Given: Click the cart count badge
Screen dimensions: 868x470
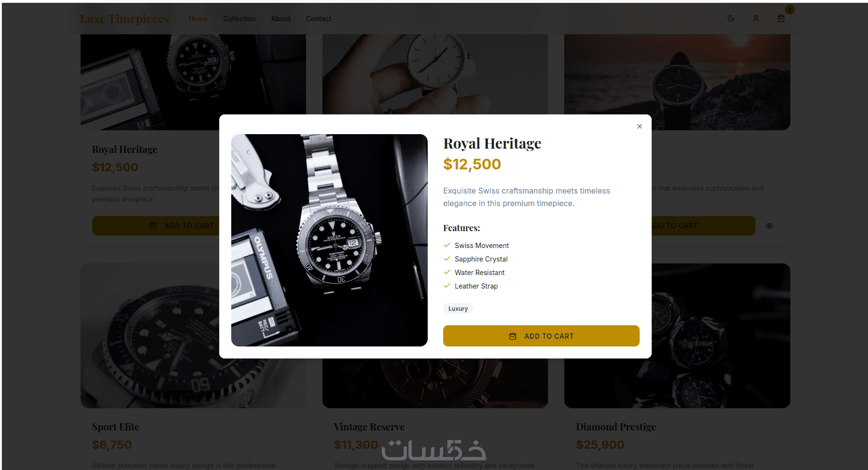Looking at the screenshot, I should point(790,10).
